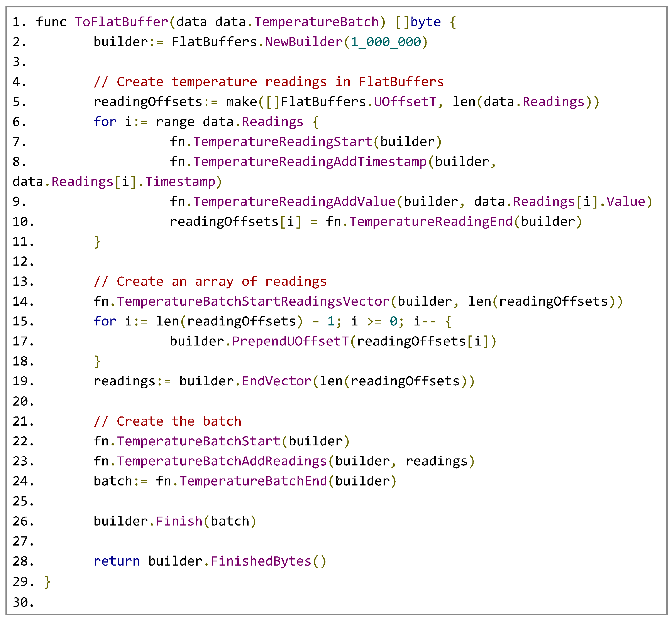Click TemperatureBatchEnd on line 24
This screenshot has width=672, height=620.
click(x=253, y=482)
